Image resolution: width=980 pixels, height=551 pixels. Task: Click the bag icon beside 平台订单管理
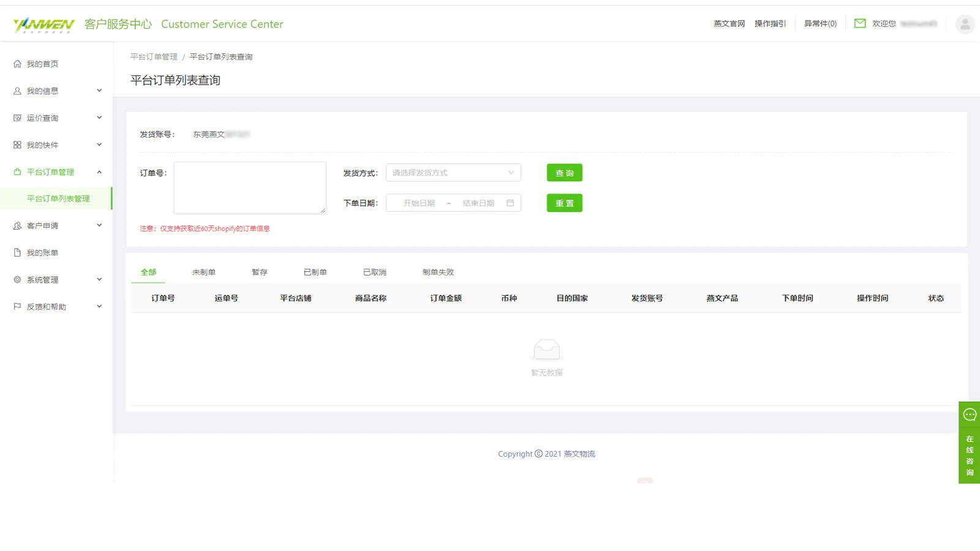17,172
